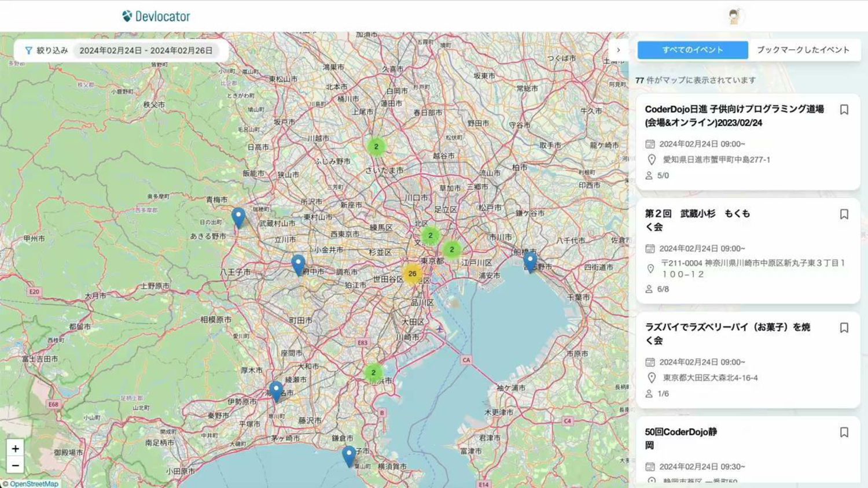Click the blue map pin near 鎌倉 coast
The width and height of the screenshot is (868, 488).
coord(348,455)
